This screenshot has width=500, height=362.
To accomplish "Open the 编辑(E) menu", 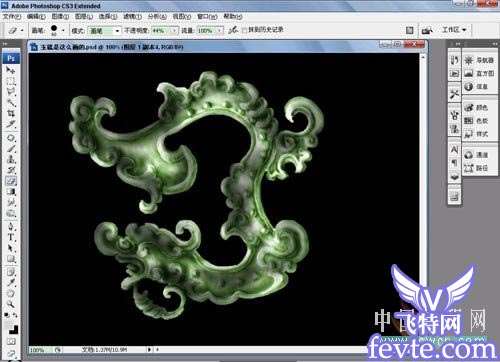I will [x=36, y=16].
